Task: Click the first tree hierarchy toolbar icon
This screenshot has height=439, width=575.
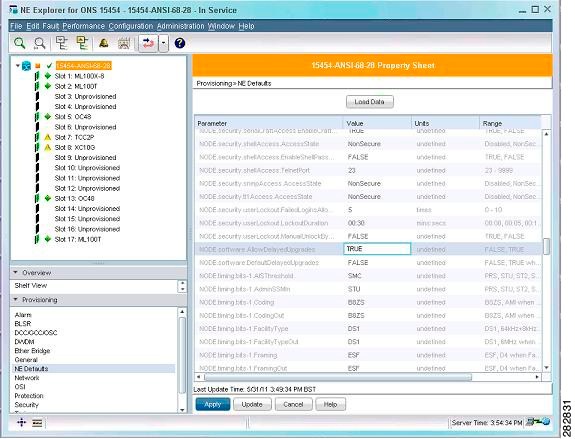Action: [x=62, y=43]
